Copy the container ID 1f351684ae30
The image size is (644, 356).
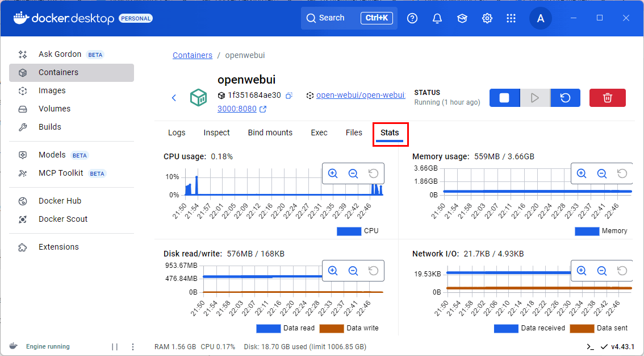click(x=288, y=96)
